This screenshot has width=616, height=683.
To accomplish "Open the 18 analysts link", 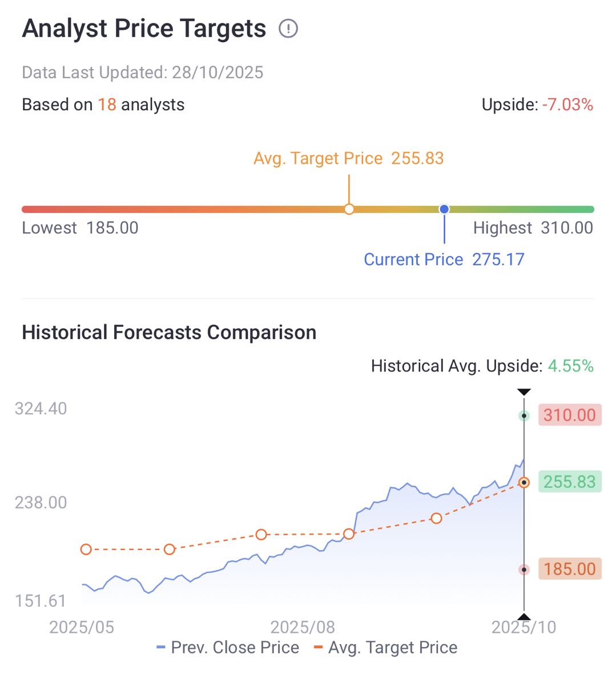I will [x=107, y=105].
